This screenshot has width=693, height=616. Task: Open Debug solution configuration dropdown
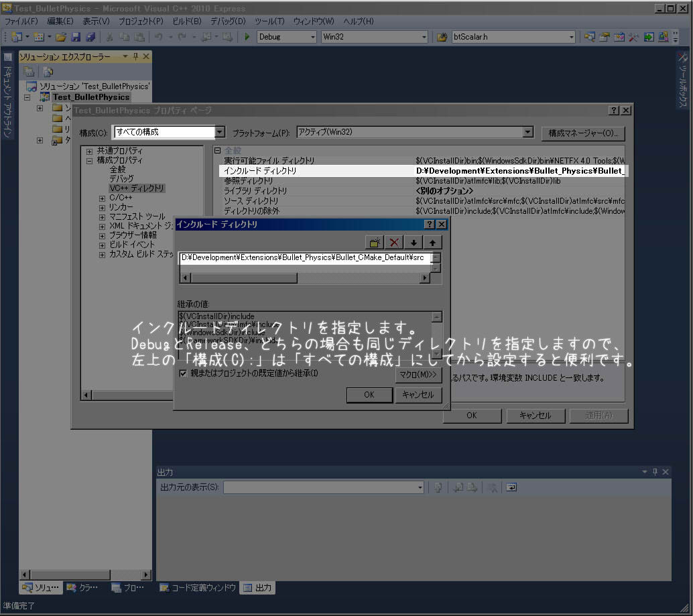pyautogui.click(x=313, y=37)
